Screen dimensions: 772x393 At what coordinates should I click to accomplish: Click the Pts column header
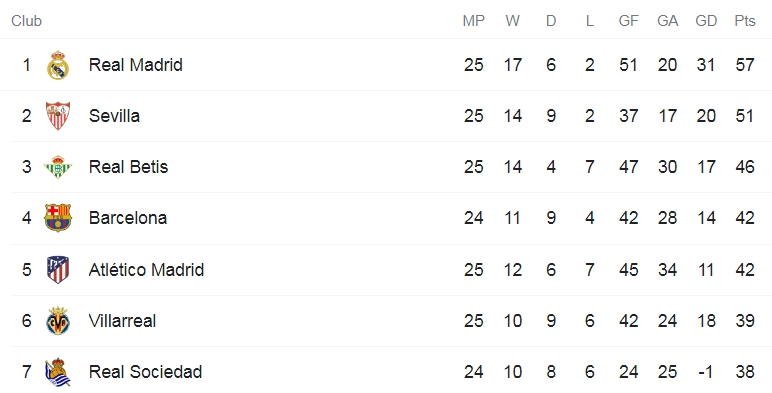point(745,21)
